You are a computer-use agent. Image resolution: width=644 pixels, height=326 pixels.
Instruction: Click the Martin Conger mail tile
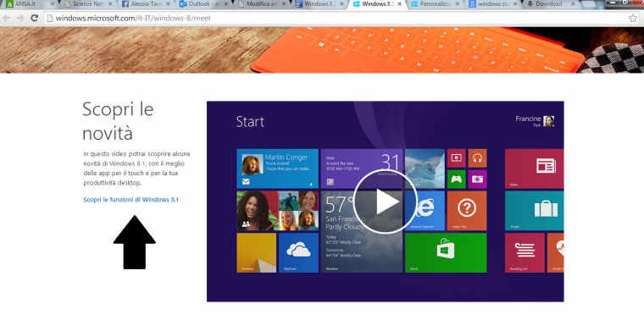click(278, 169)
